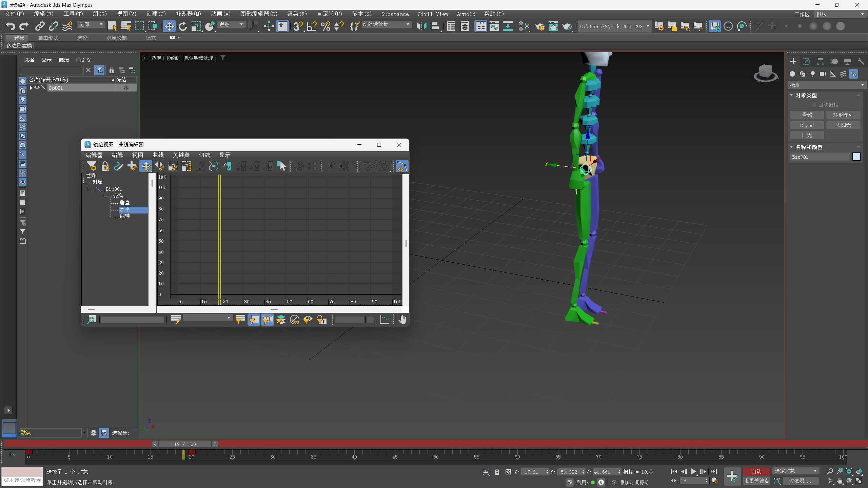Click the 日光 daylight button
Screen dimensions: 868x488
click(807, 135)
